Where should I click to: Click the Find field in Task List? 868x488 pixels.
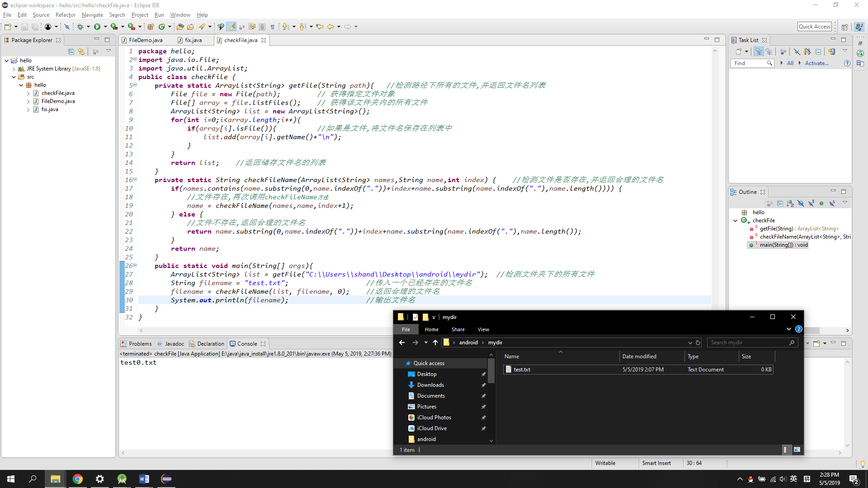click(752, 63)
